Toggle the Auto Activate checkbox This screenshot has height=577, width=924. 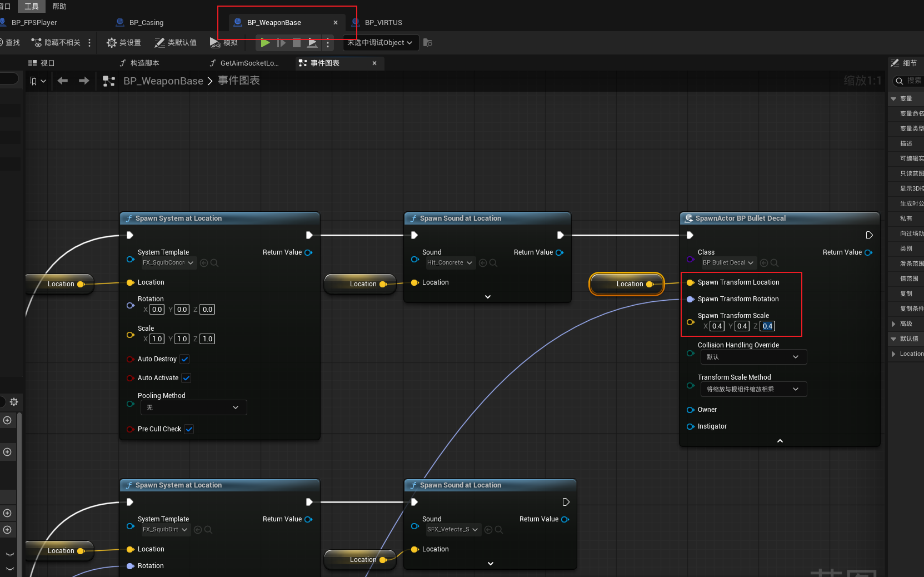point(187,378)
